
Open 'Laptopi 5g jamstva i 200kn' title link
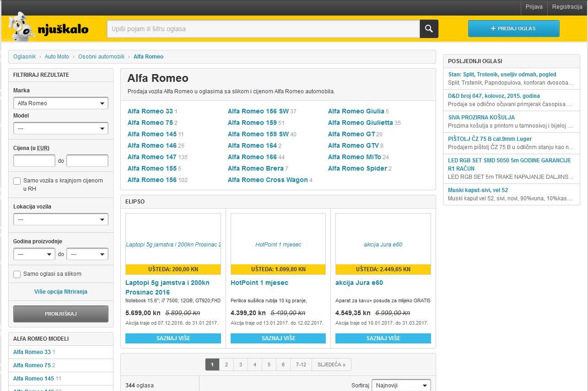[167, 288]
